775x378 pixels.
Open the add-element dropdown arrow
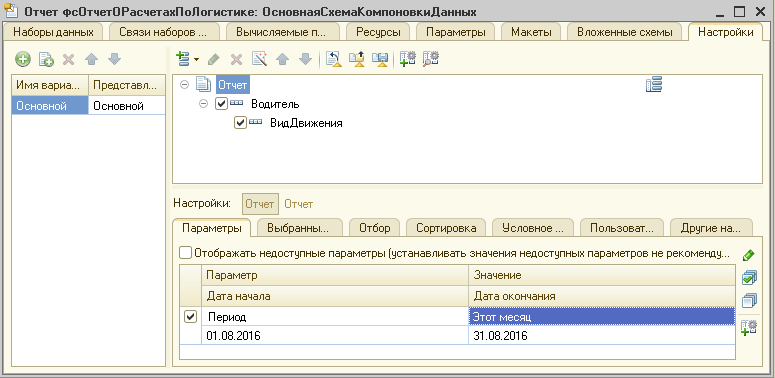pyautogui.click(x=196, y=59)
